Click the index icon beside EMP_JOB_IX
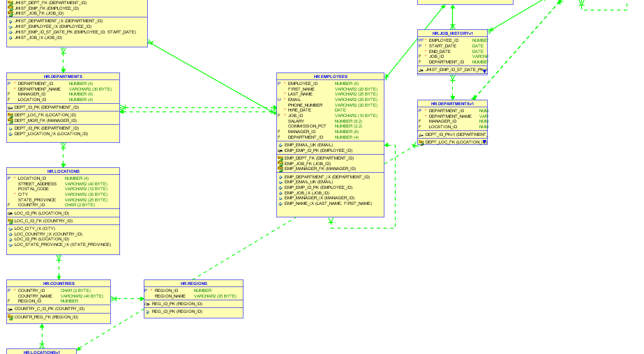 (280, 193)
